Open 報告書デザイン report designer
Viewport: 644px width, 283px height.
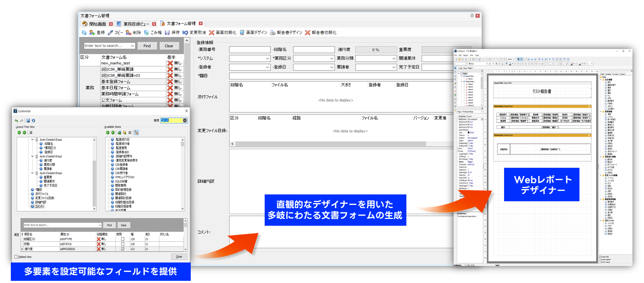[x=273, y=32]
